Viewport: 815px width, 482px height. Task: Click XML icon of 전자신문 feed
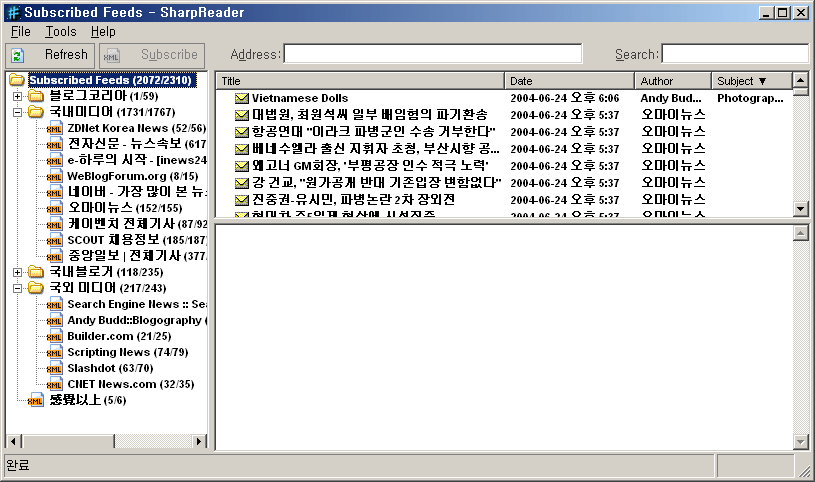coord(54,145)
